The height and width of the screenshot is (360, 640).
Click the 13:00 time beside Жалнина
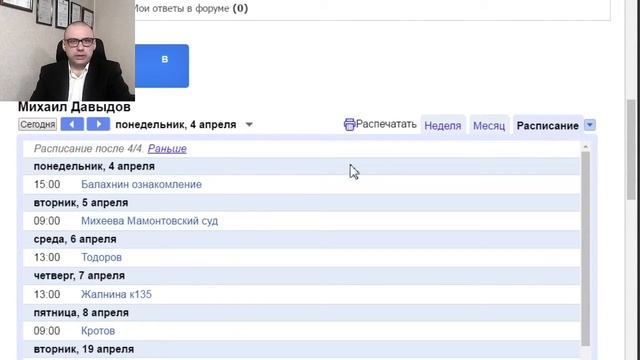[x=47, y=294]
